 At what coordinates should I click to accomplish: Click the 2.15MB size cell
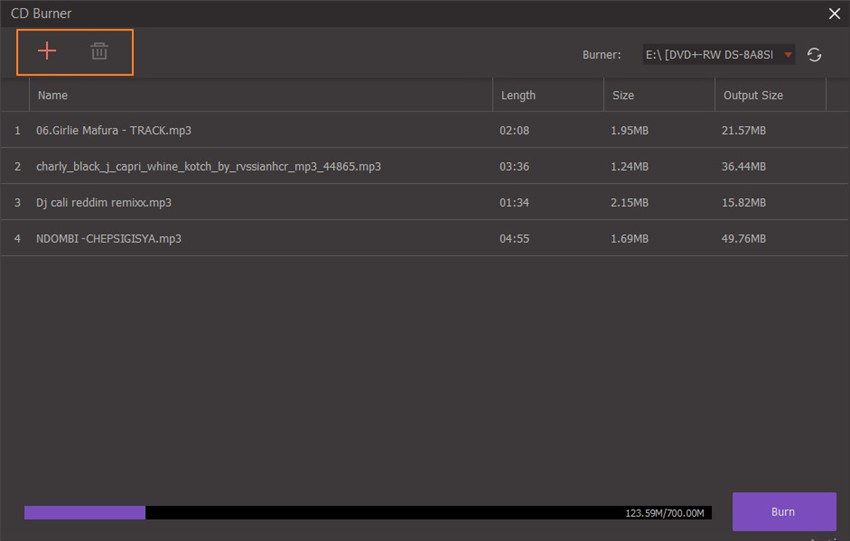(629, 203)
